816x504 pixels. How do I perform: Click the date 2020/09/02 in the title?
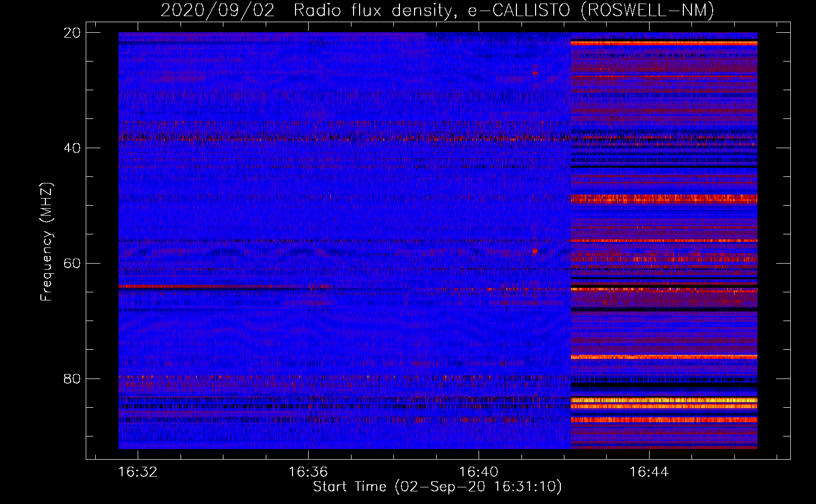[217, 11]
